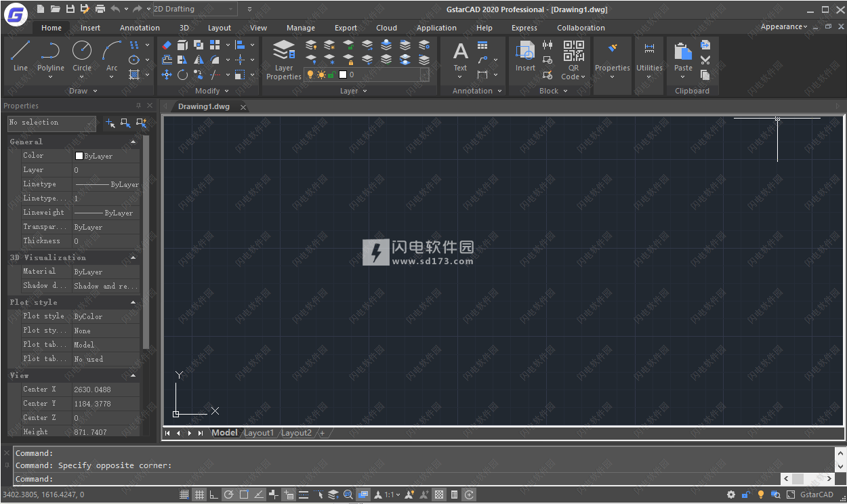Click the ByLayer color swatch
Screen dimensions: 847x504
point(79,156)
